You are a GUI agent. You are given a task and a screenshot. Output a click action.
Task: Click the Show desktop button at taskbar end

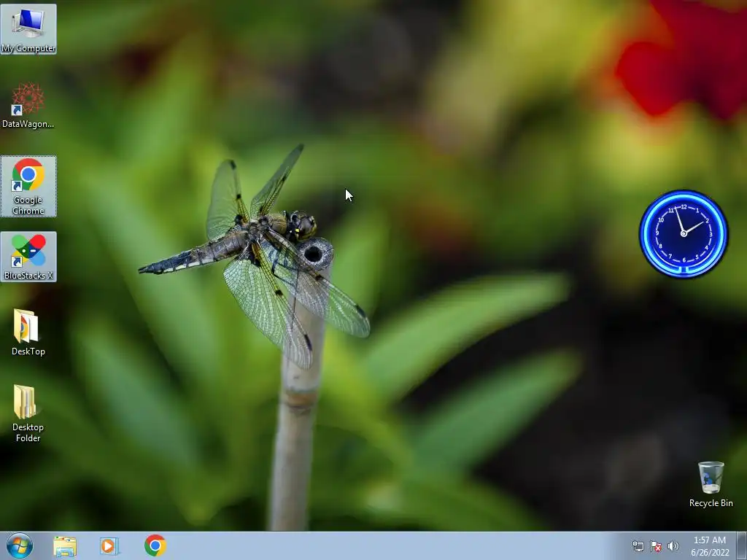(x=742, y=546)
